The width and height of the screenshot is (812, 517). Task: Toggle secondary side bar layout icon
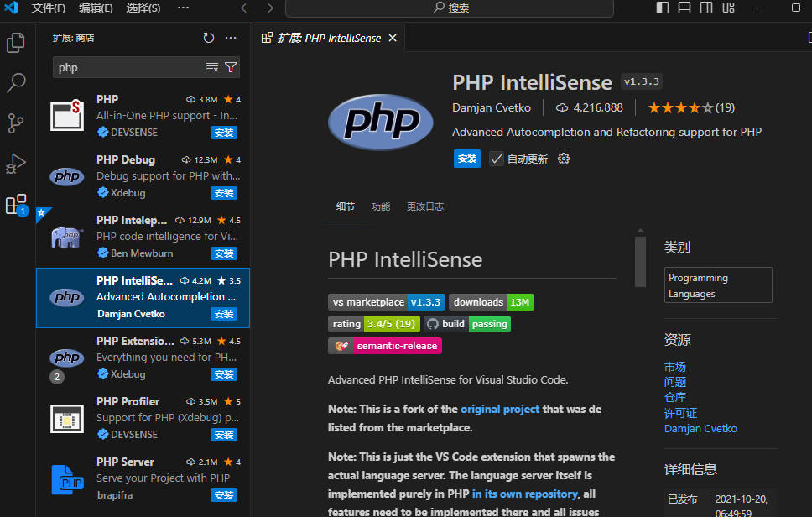pyautogui.click(x=706, y=8)
